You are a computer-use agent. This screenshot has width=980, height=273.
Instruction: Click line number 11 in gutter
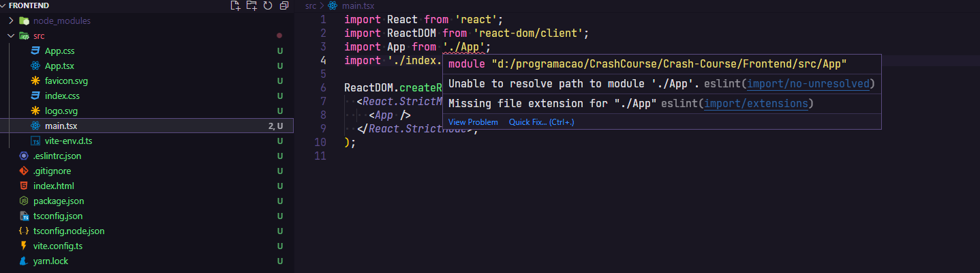point(320,156)
